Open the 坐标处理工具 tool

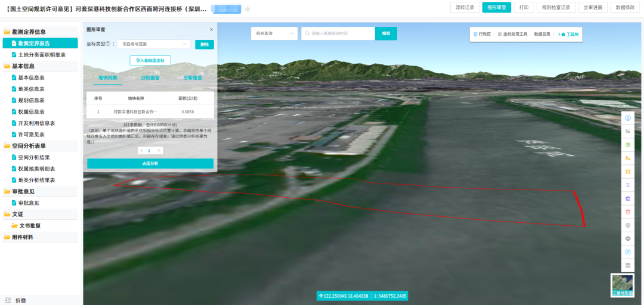point(513,35)
